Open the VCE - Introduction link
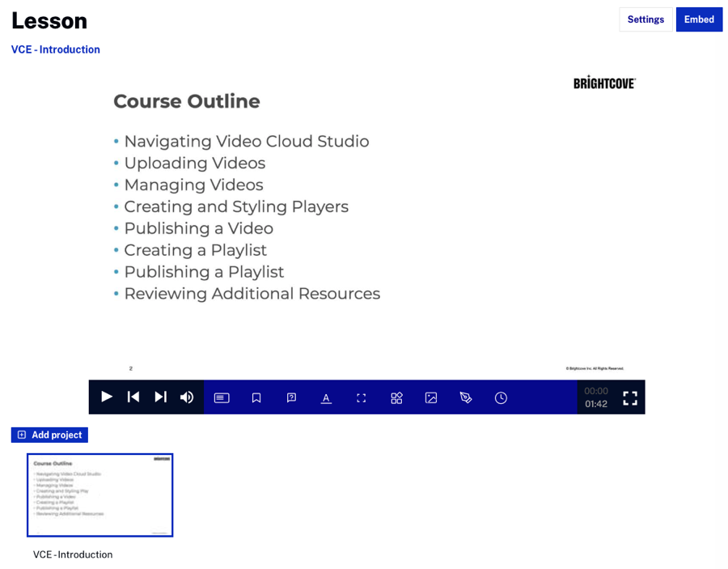Image resolution: width=728 pixels, height=569 pixels. click(56, 49)
